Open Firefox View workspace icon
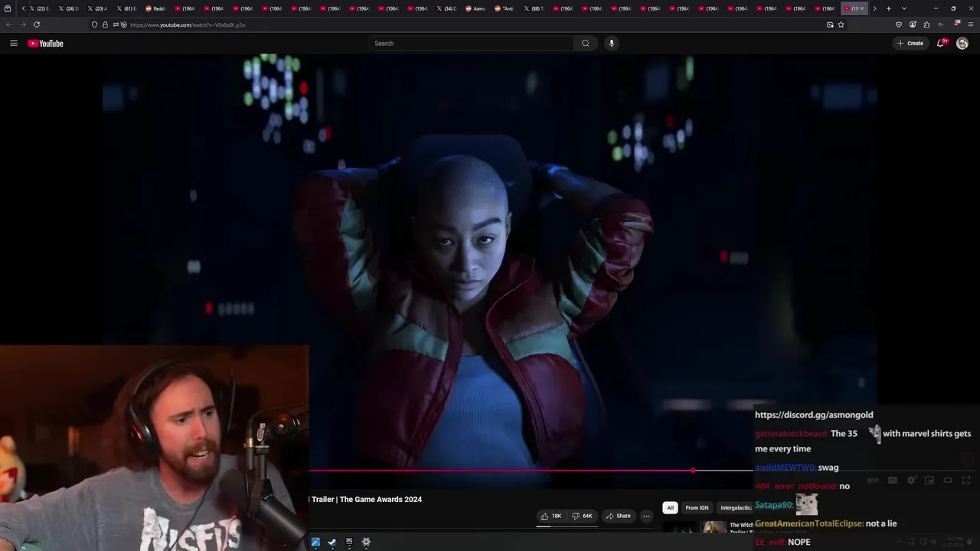980x551 pixels. [8, 8]
